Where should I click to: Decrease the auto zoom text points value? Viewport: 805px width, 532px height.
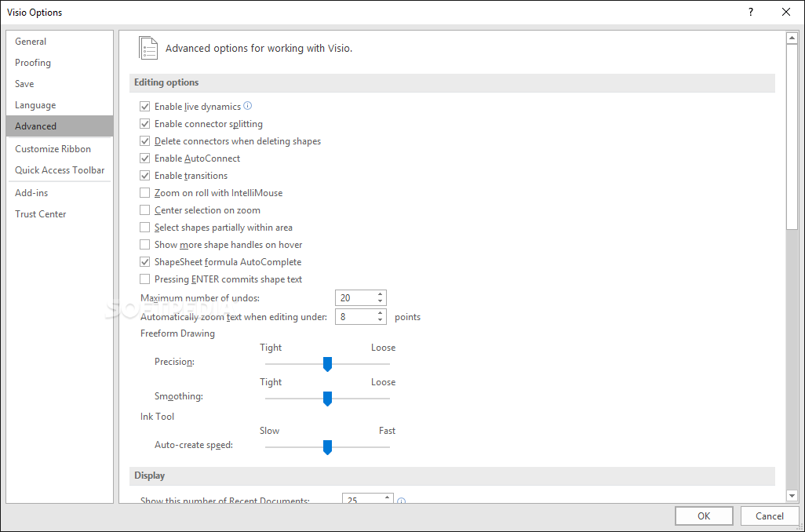click(x=380, y=320)
